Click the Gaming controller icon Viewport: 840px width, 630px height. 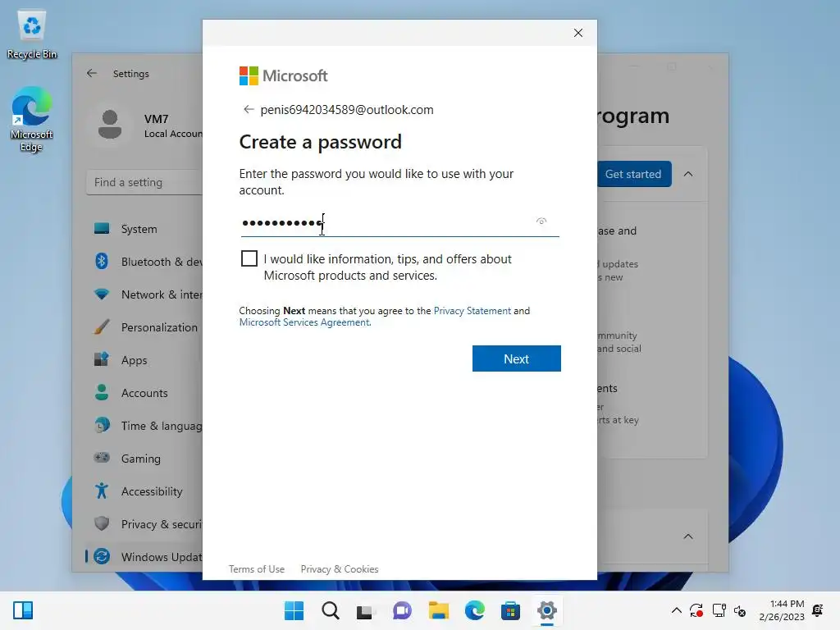102,458
